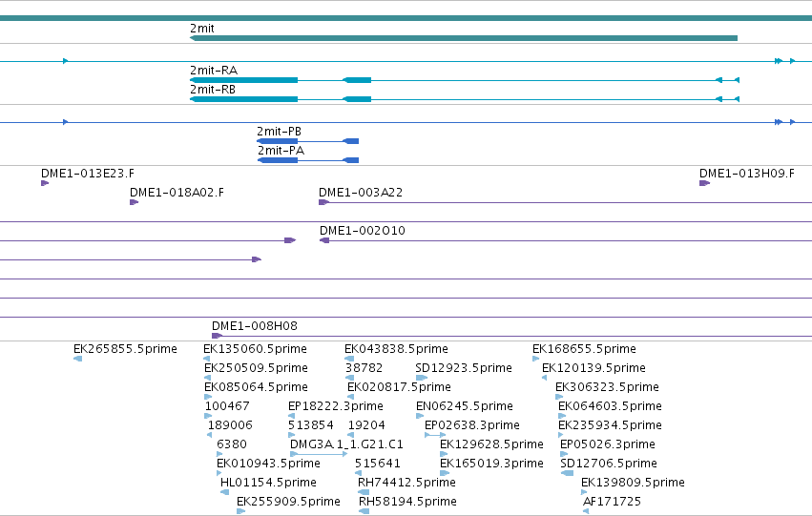Click the EK043838.5prime EST marker

tap(349, 359)
